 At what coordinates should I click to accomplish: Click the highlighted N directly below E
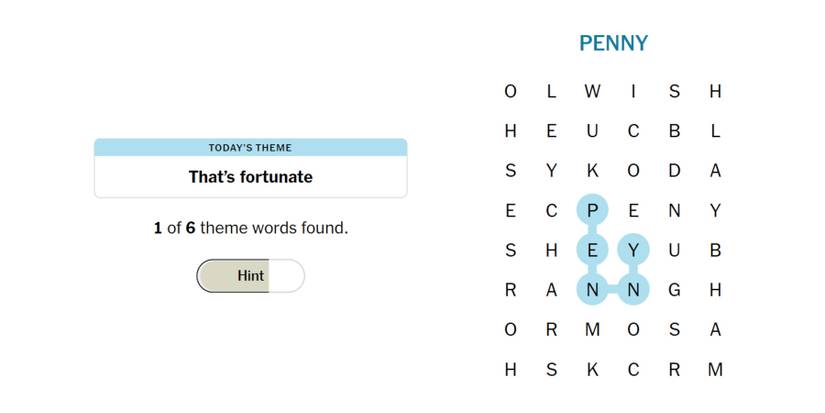coord(592,290)
